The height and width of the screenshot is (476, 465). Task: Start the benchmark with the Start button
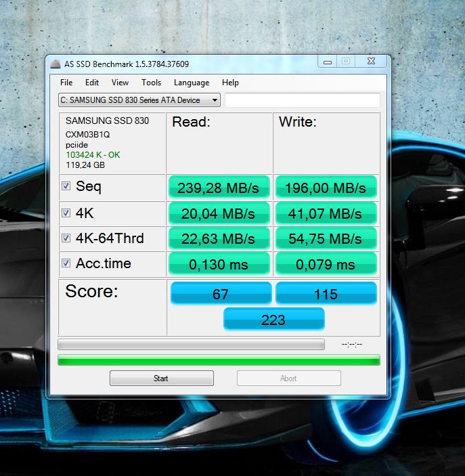pyautogui.click(x=162, y=378)
